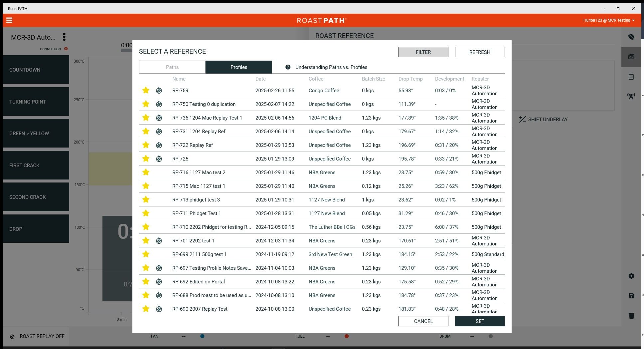644x349 pixels.
Task: Toggle favorite star for RP-759
Action: pyautogui.click(x=146, y=91)
